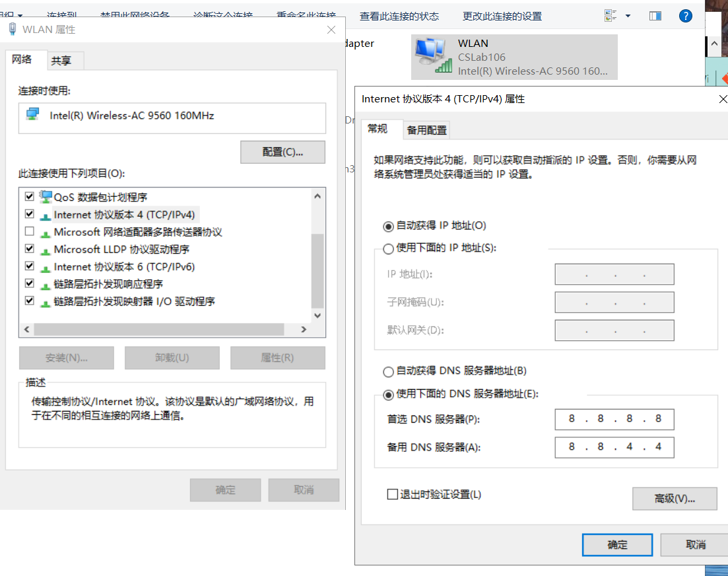The height and width of the screenshot is (576, 728).
Task: Select 自动获得 DNS 服务器地址 radio button
Action: click(x=388, y=371)
